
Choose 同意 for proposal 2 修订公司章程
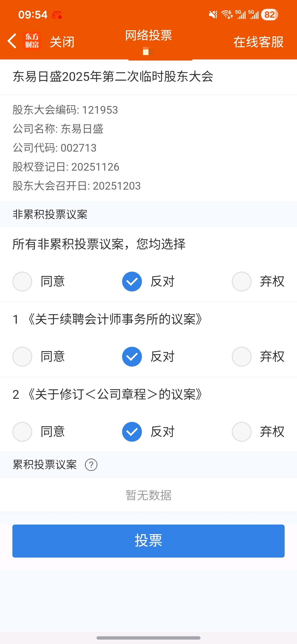[x=22, y=432]
